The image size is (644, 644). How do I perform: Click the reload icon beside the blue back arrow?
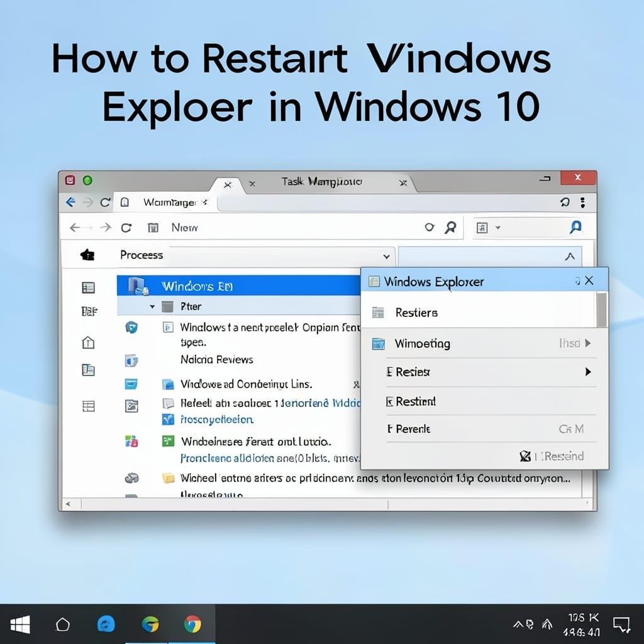(106, 202)
